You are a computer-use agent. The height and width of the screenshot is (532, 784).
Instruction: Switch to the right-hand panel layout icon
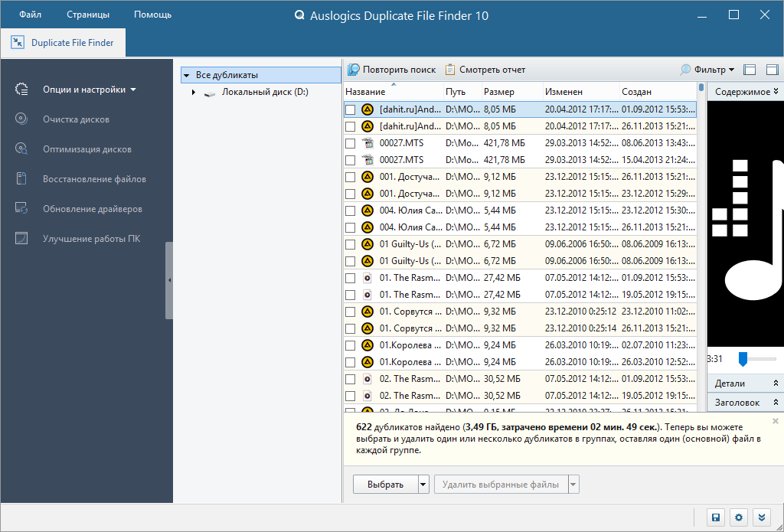(773, 70)
